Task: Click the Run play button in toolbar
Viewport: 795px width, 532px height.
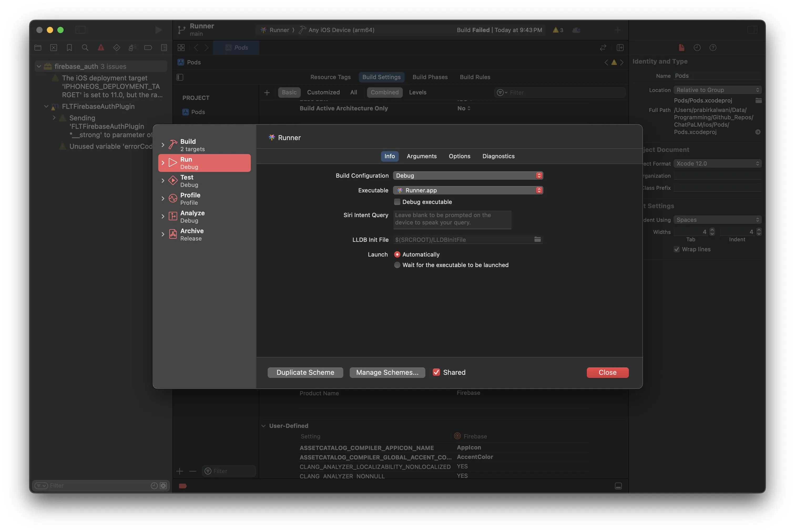Action: point(158,30)
